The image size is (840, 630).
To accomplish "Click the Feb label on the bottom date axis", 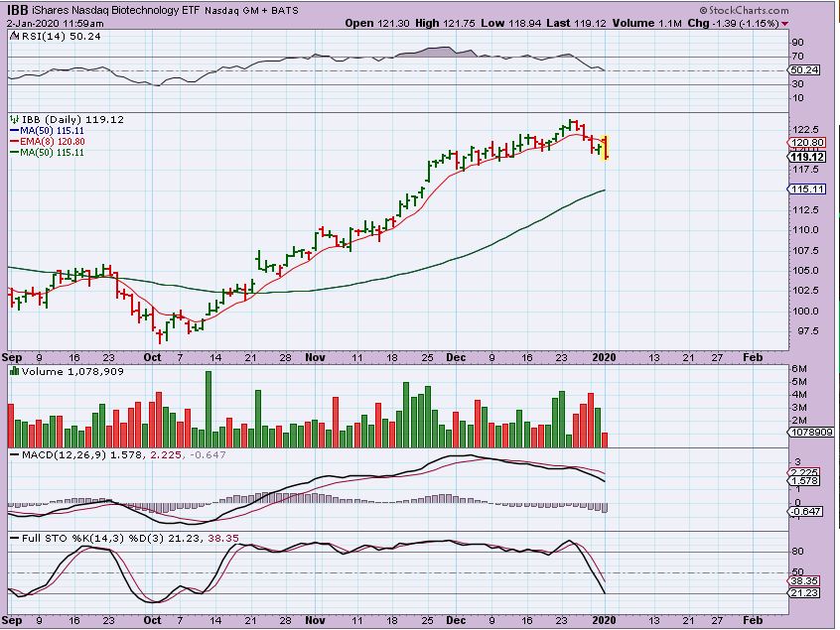I will (x=753, y=620).
